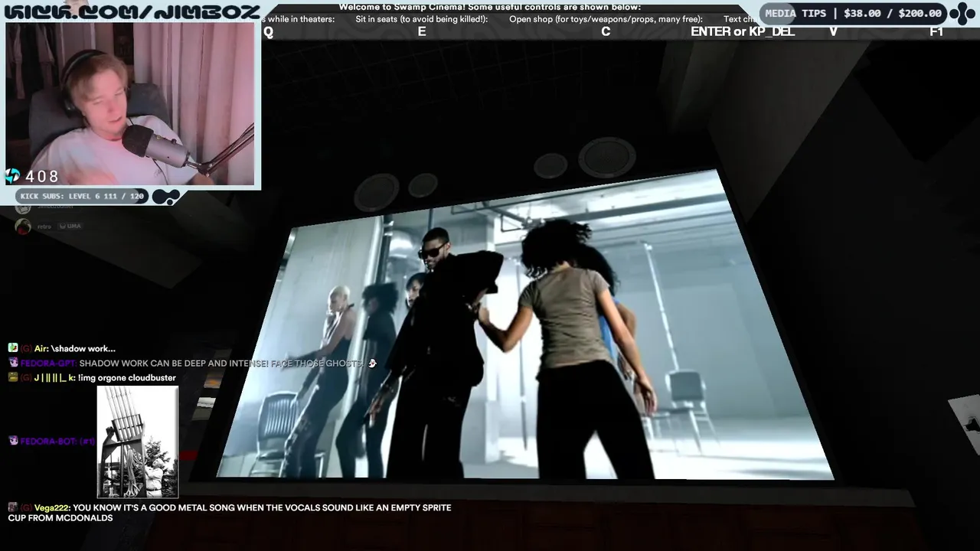Click "Open shop (for toys/weapons/props, many free)" text
980x551 pixels.
click(606, 19)
